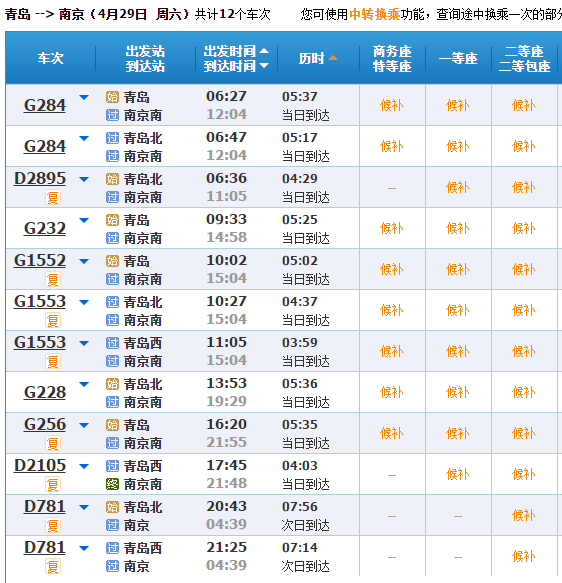The height and width of the screenshot is (583, 562).
Task: Click 候补 for 一等座 on D2895
Action: (x=458, y=187)
